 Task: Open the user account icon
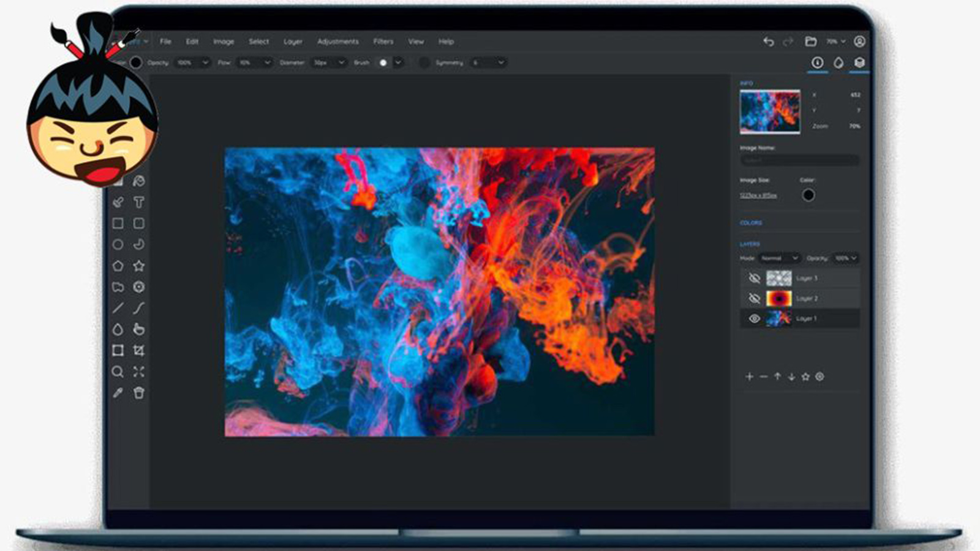860,42
